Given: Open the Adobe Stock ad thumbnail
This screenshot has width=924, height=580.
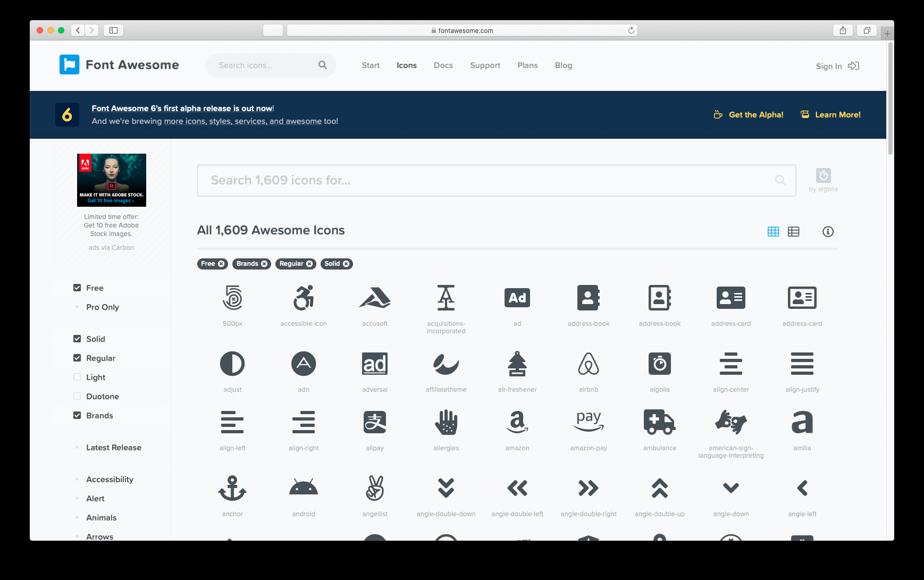Looking at the screenshot, I should 112,180.
